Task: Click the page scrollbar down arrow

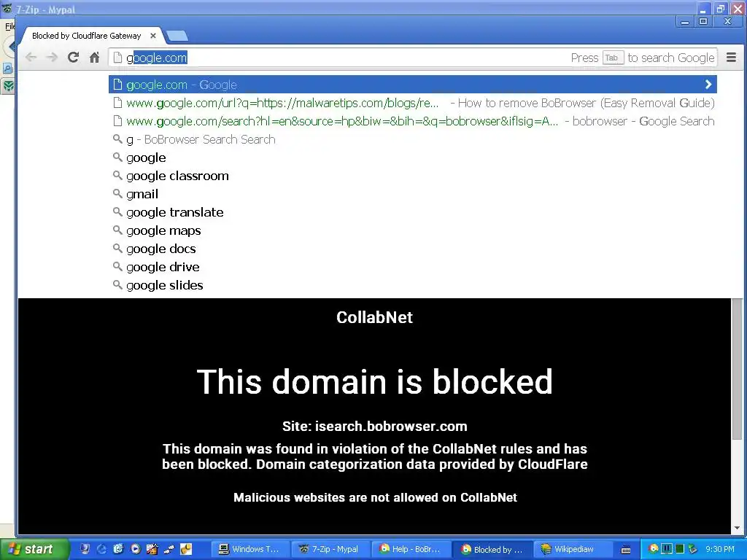Action: pos(737,528)
